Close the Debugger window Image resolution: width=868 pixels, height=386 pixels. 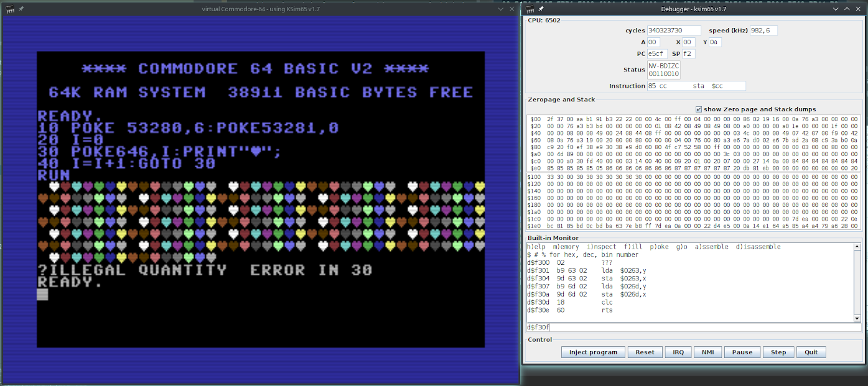859,9
